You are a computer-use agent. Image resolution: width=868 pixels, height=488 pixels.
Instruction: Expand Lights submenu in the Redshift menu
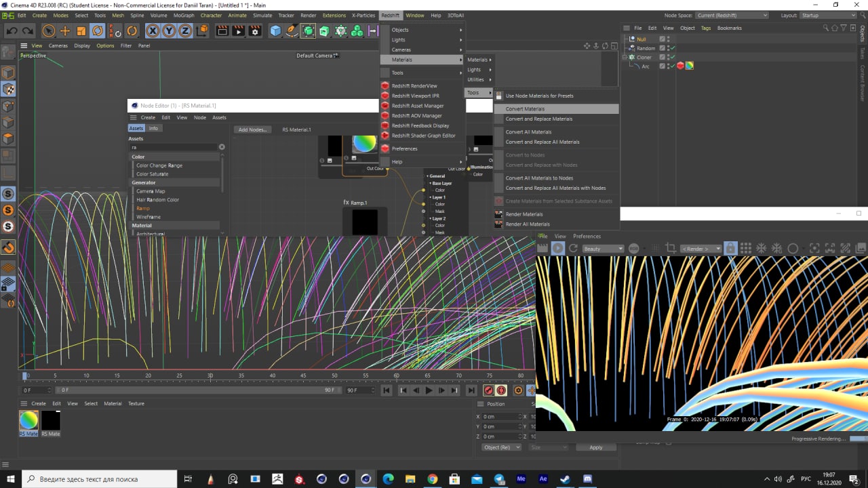coord(421,40)
